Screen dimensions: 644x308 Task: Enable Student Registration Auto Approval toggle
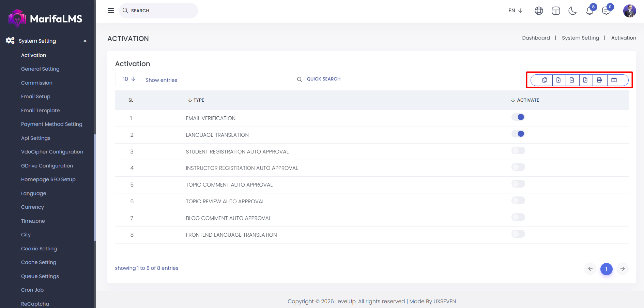[518, 151]
